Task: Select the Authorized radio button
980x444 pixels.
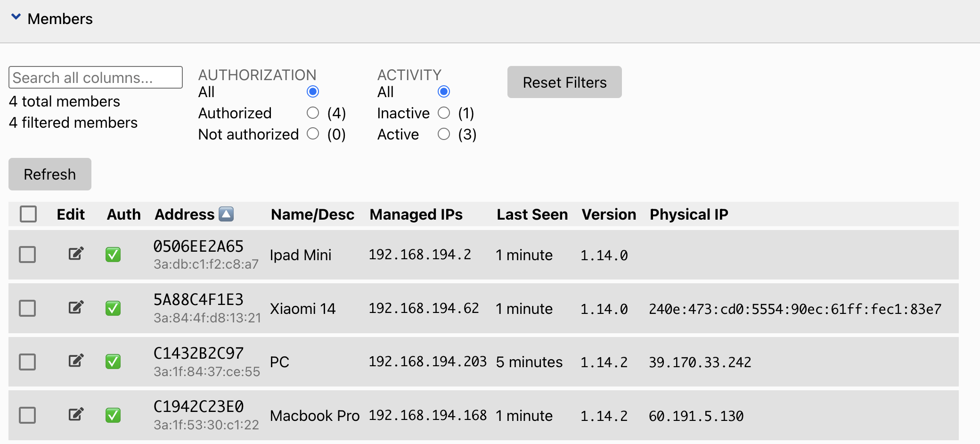Action: coord(313,113)
